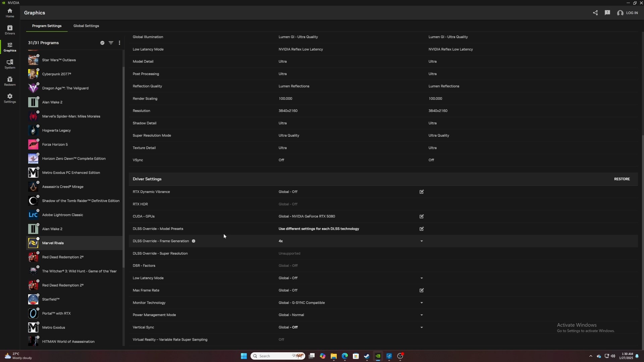Select Cyberpunk 2077 in programs list
The image size is (644, 362).
(x=57, y=74)
